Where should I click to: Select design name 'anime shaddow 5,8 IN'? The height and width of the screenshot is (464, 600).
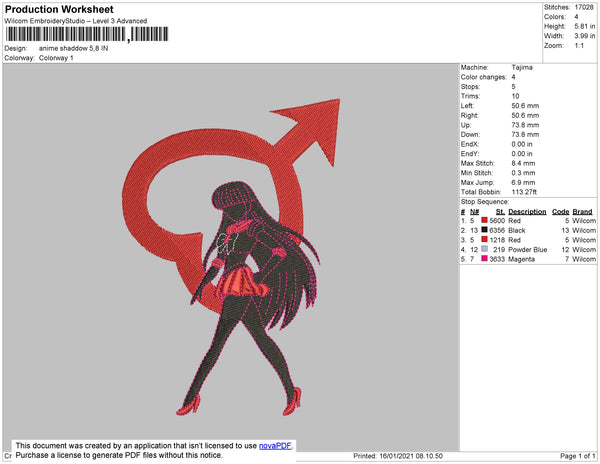[x=73, y=48]
